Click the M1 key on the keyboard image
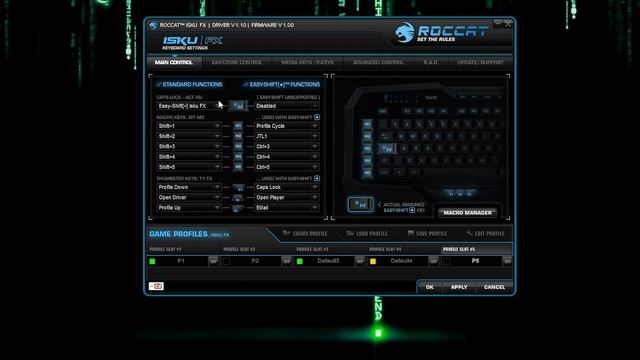The height and width of the screenshot is (360, 640). click(367, 124)
